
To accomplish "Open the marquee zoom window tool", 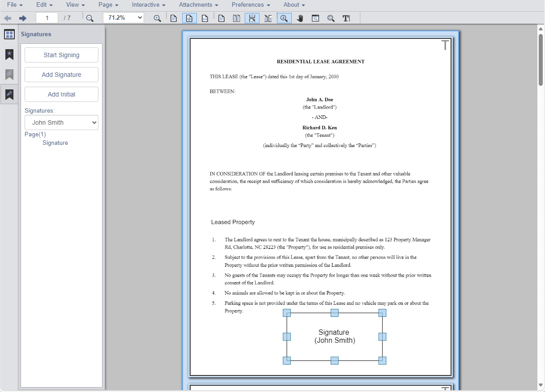I will coord(315,18).
